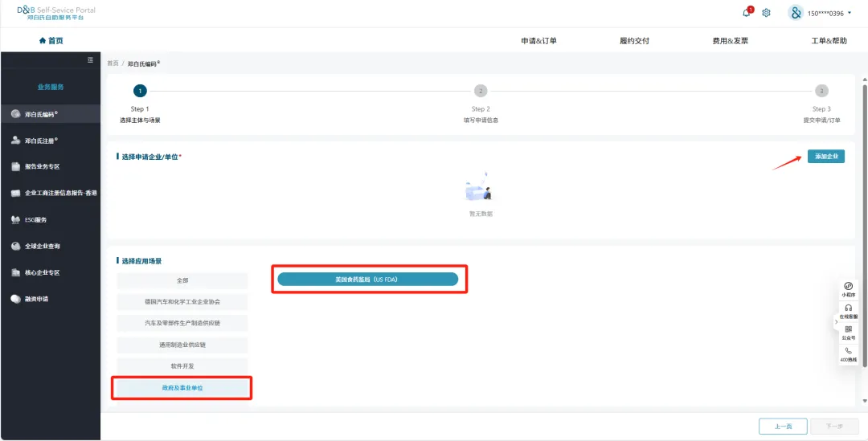Select 政府及事业单位 category
Screen dimensions: 868x441
pyautogui.click(x=182, y=388)
